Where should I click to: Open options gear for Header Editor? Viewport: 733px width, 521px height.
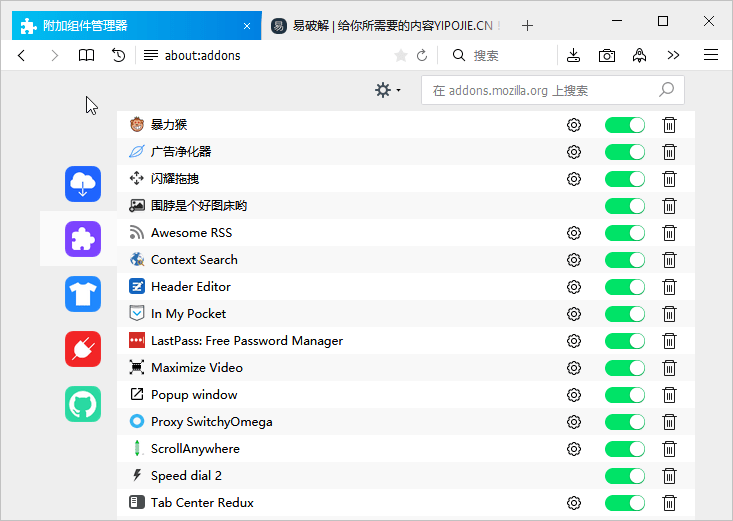coord(574,287)
